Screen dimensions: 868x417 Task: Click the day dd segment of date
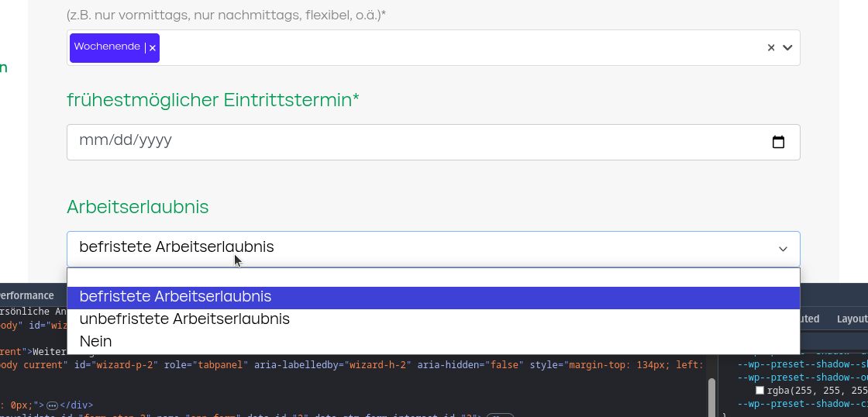click(123, 141)
